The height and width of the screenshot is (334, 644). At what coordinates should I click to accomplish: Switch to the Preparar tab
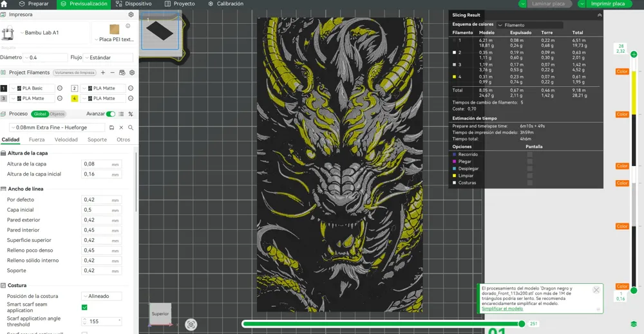coord(33,4)
